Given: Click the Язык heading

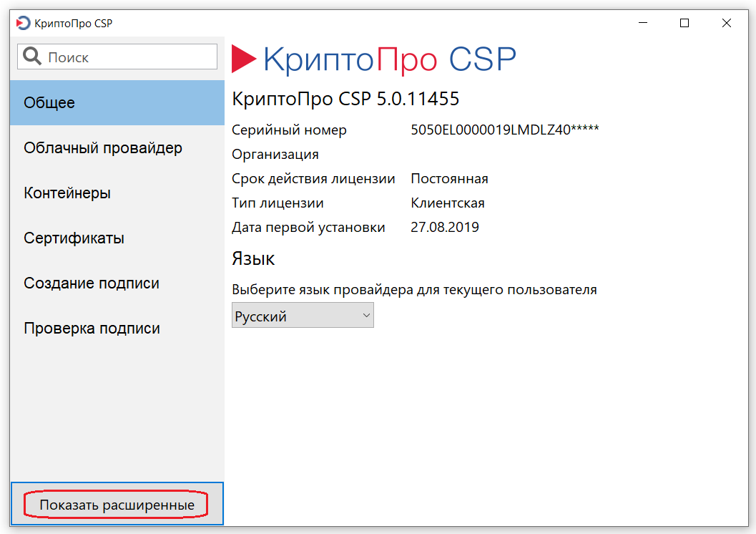Looking at the screenshot, I should point(252,259).
